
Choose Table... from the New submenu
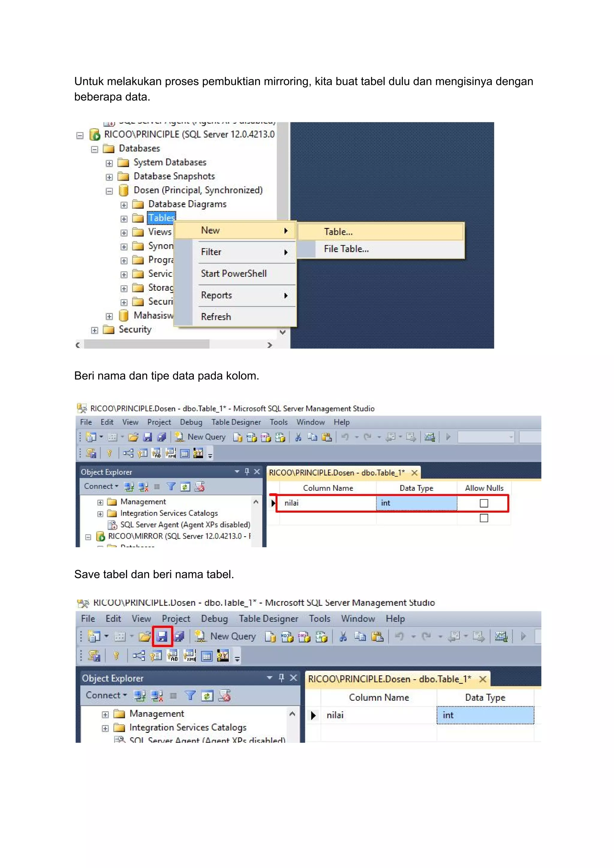pos(380,232)
